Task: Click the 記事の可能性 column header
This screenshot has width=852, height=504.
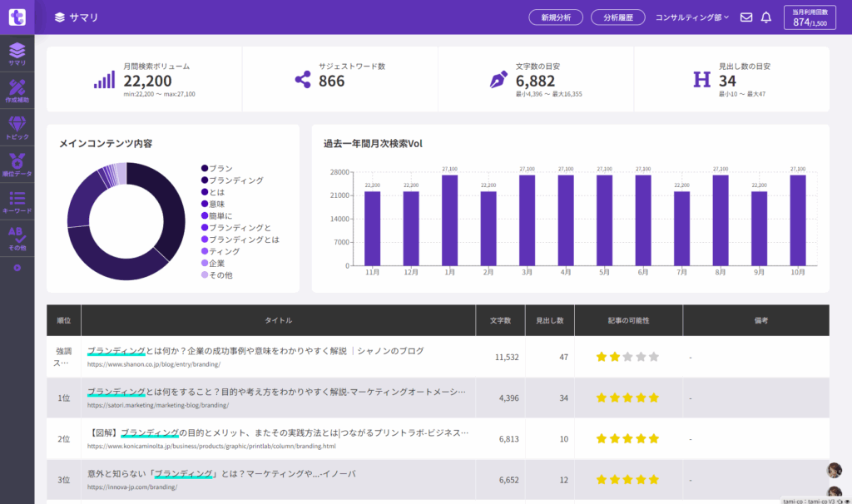Action: pyautogui.click(x=628, y=320)
